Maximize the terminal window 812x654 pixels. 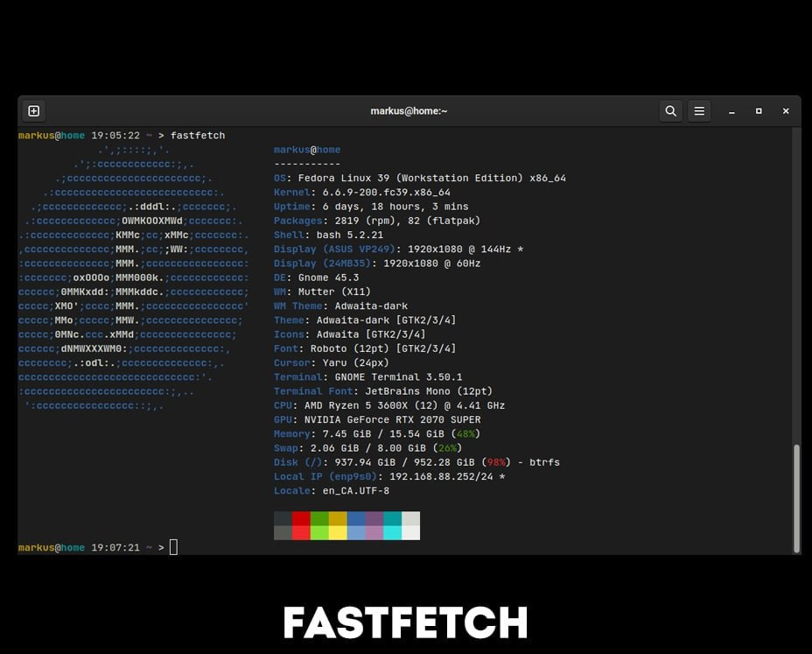[x=759, y=111]
